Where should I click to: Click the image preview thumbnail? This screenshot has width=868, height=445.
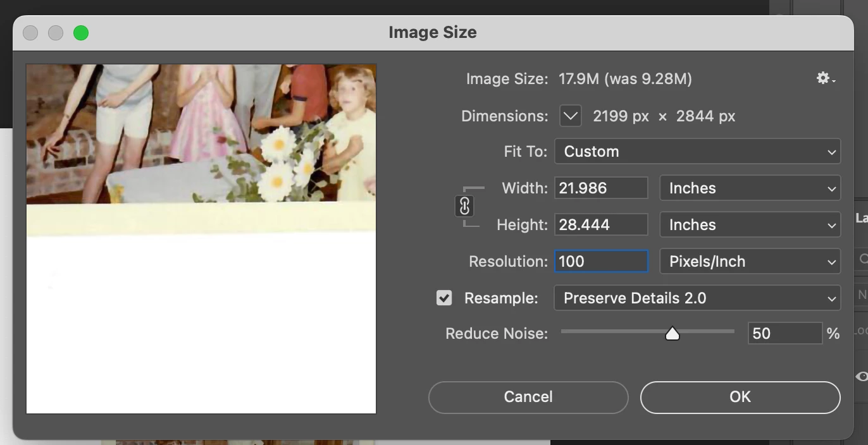(201, 239)
